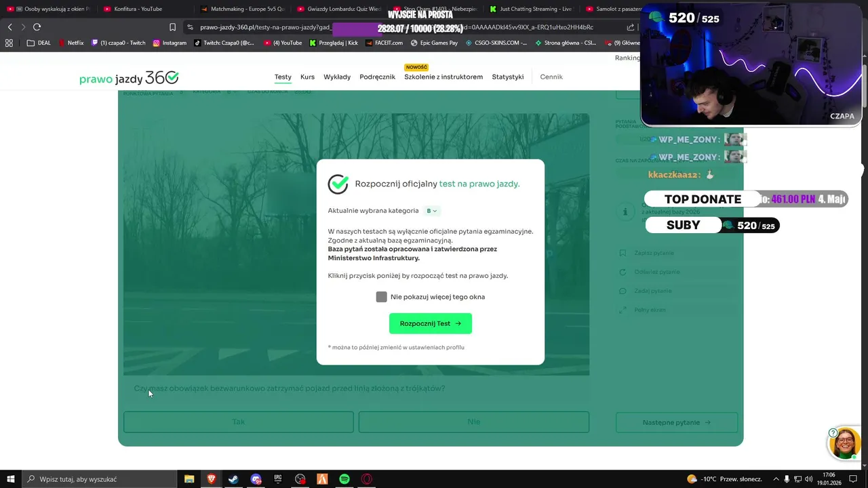The width and height of the screenshot is (868, 488).
Task: Open the Netflix bookmark
Action: 71,43
